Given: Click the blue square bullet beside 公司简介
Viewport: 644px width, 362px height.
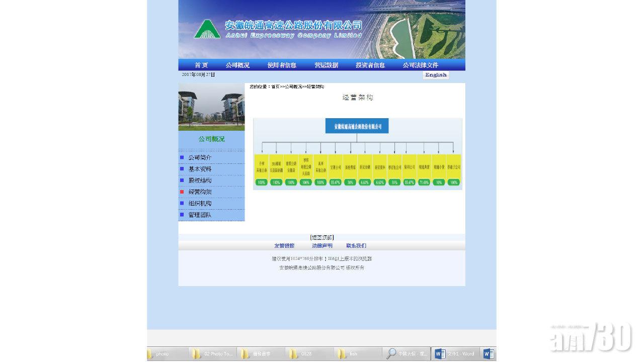Looking at the screenshot, I should pyautogui.click(x=183, y=157).
